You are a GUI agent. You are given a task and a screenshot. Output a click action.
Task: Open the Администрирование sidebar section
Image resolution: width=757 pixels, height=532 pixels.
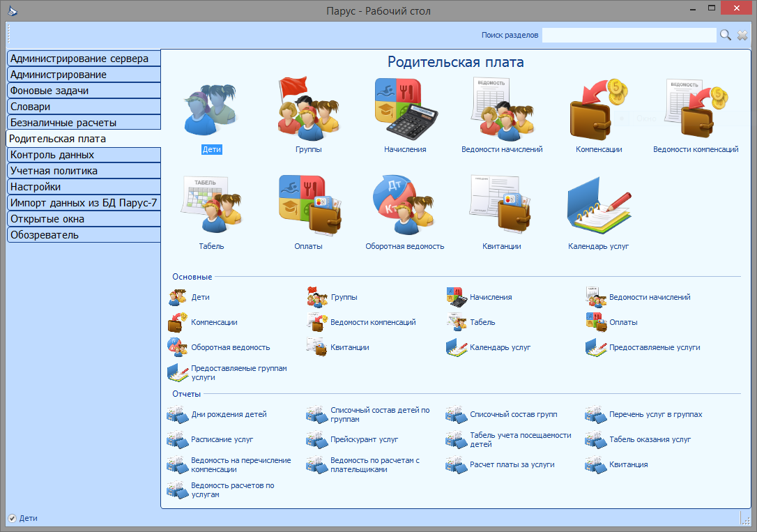coord(84,75)
